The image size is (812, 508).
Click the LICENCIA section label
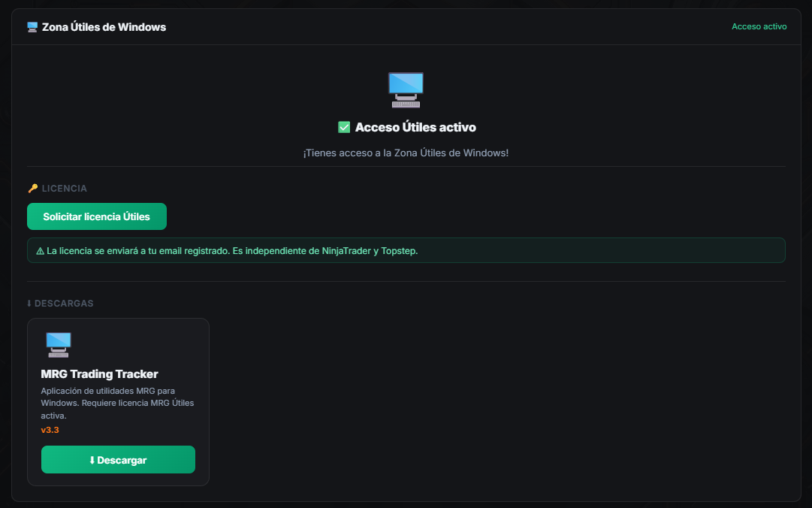pos(64,189)
